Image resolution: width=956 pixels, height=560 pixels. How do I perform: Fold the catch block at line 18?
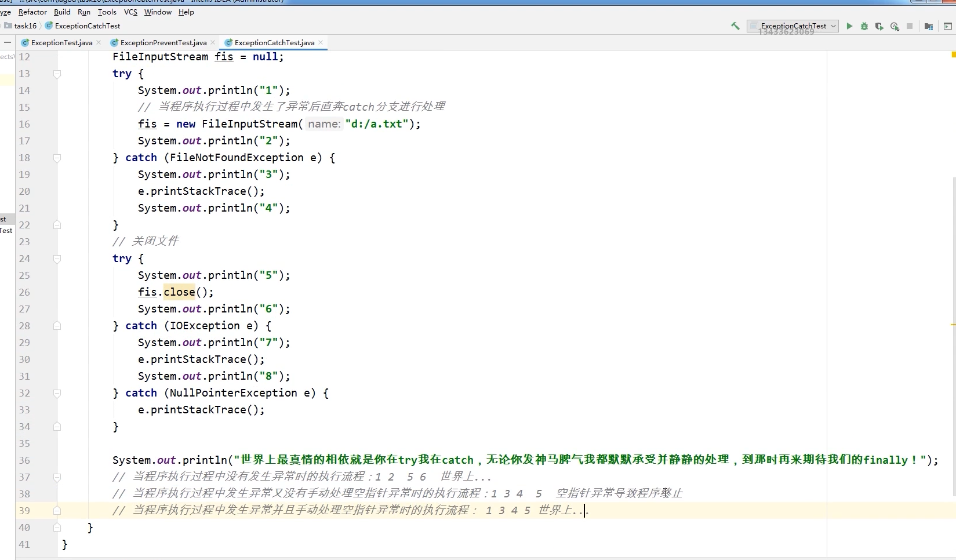(x=57, y=158)
